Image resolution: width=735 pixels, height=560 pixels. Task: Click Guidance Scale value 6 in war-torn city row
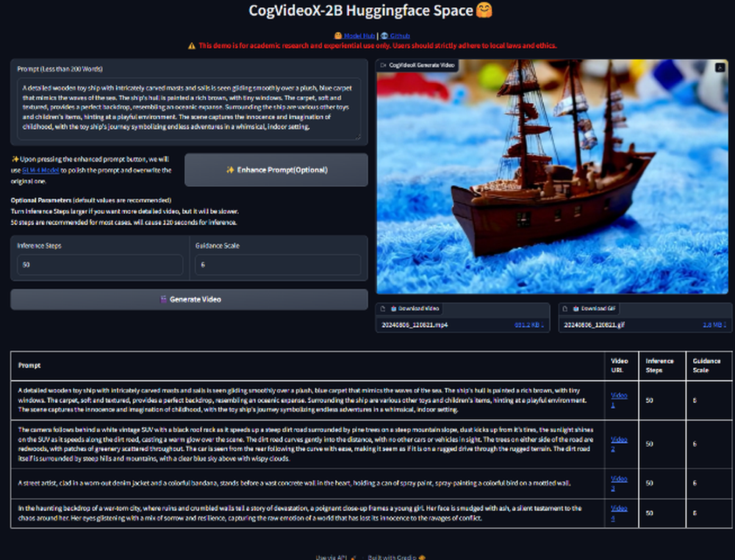click(695, 513)
